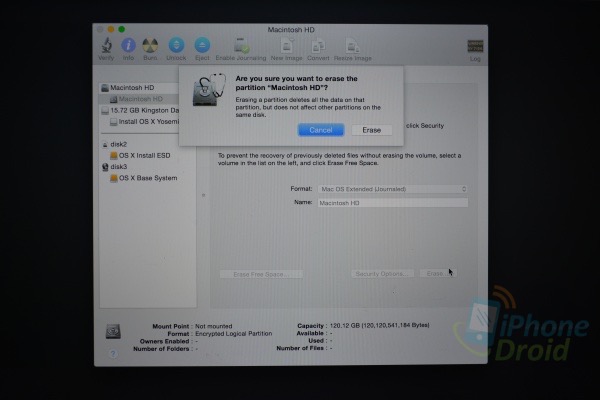Viewport: 600px width, 400px height.
Task: Click the yellow minimize window button
Action: 111,29
